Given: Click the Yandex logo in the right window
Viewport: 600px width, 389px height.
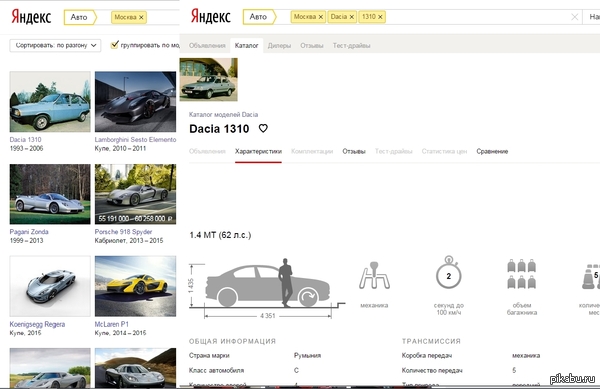Looking at the screenshot, I should click(210, 17).
